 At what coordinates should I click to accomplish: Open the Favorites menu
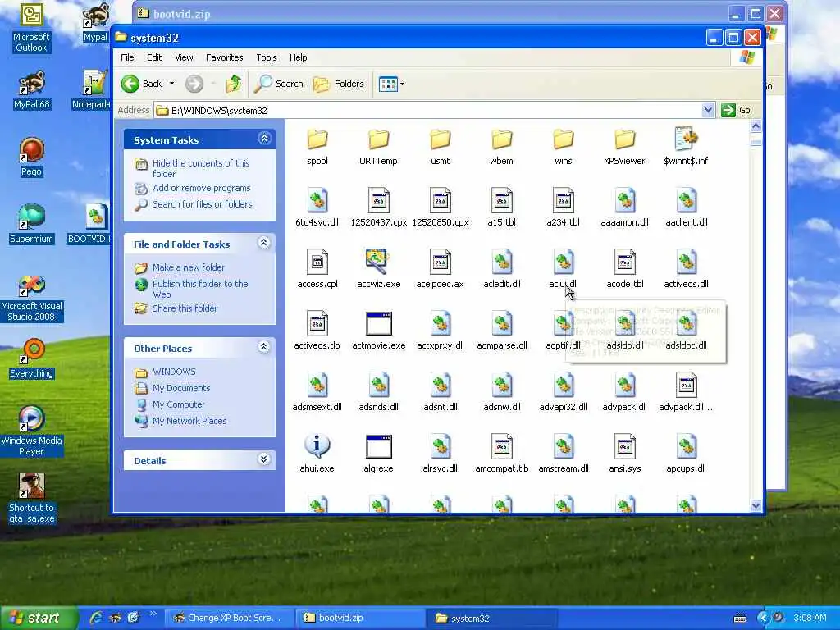click(225, 57)
